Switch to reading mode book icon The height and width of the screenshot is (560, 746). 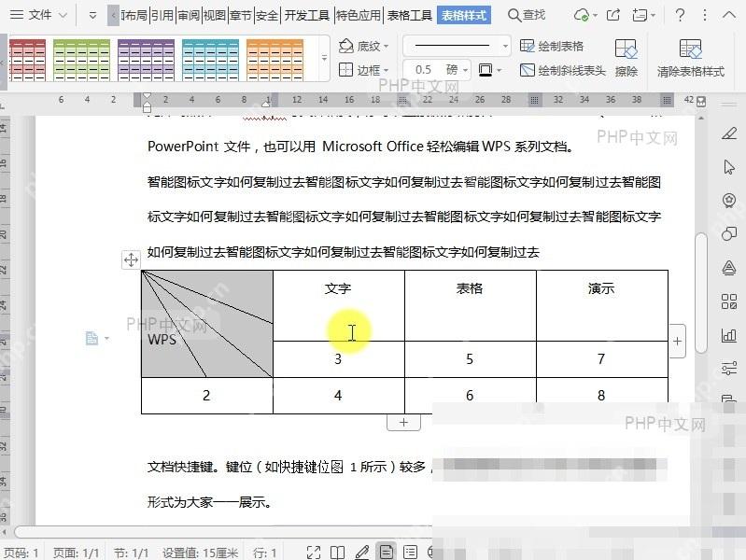point(338,553)
